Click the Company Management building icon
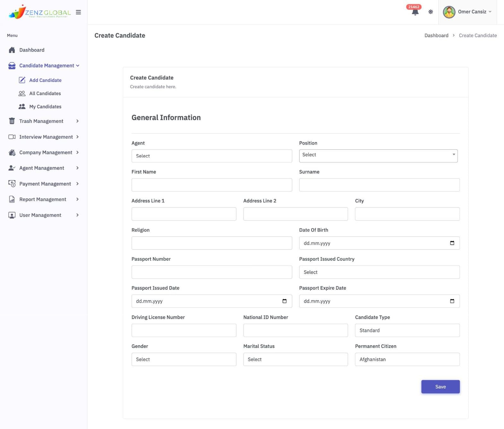This screenshot has width=504, height=429. [12, 152]
